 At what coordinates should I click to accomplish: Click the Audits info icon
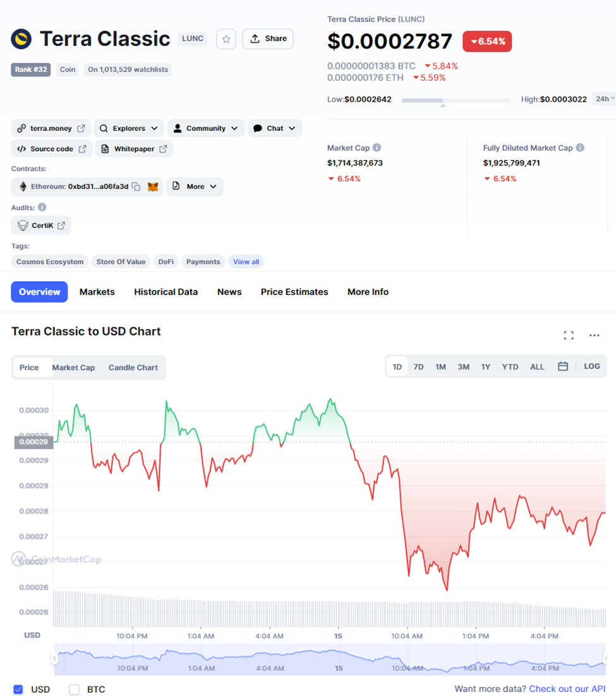tap(42, 207)
